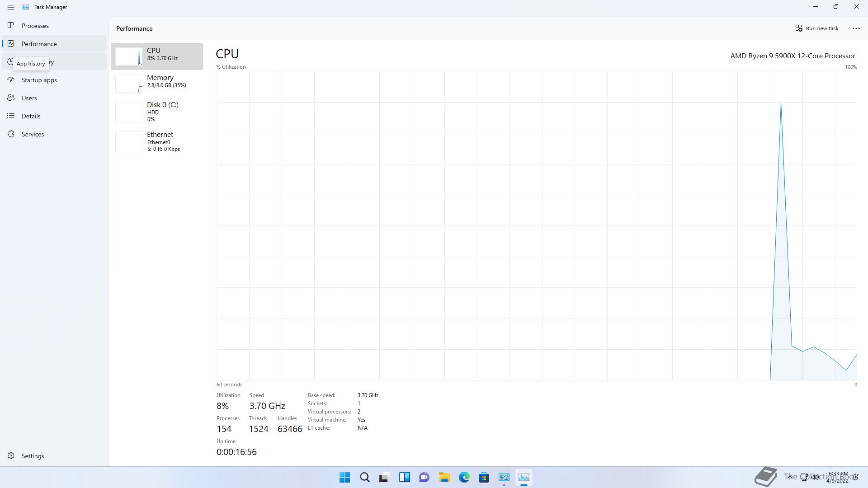Image resolution: width=868 pixels, height=488 pixels.
Task: Select the Memory performance tile
Action: pyautogui.click(x=157, y=84)
